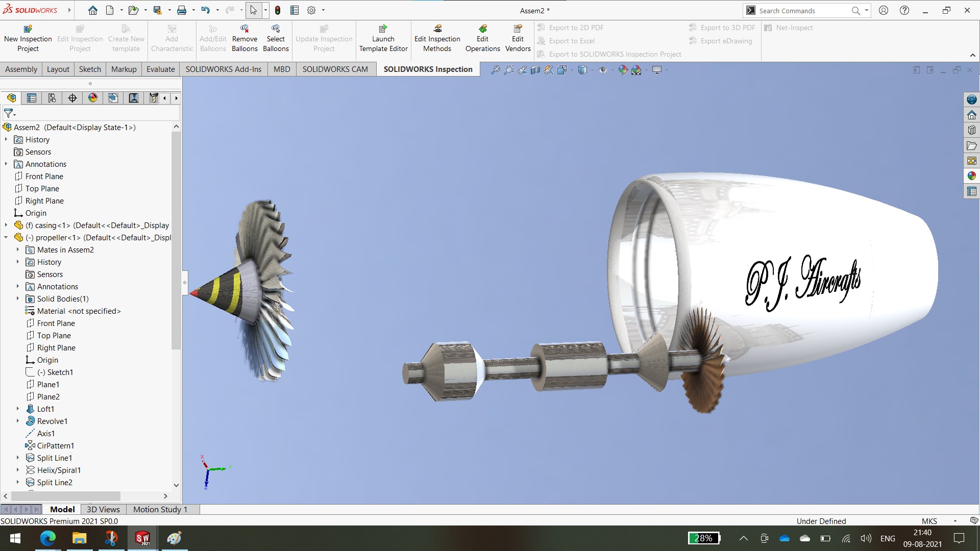Switch to SOLIDWORKS CAM tab
Screen dimensions: 980x551
click(x=335, y=69)
